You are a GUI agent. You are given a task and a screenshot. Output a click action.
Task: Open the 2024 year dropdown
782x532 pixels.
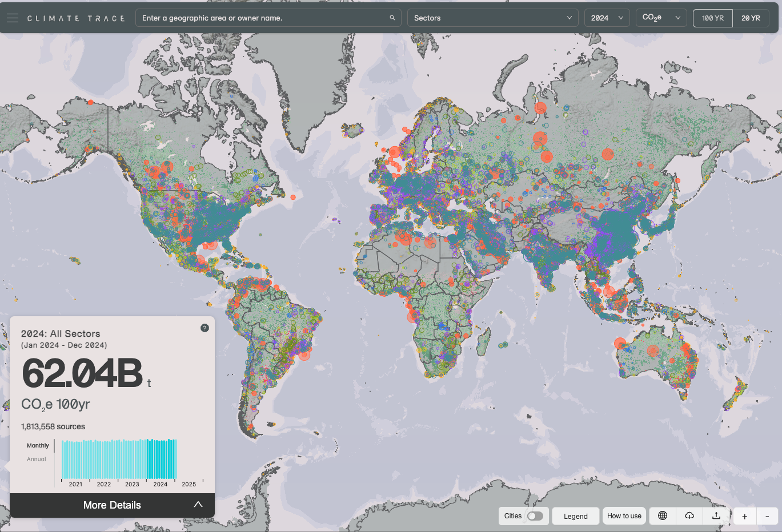click(607, 18)
